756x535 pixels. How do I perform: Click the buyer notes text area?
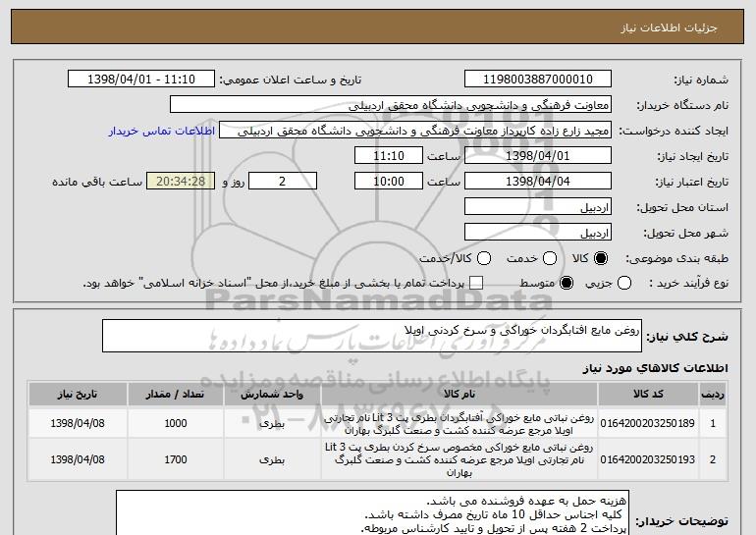(372, 512)
